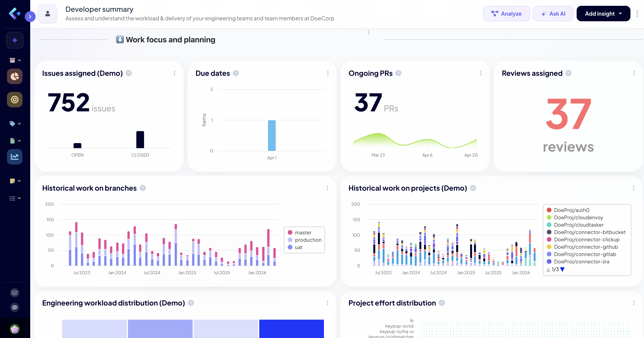644x338 pixels.
Task: Click the person icon beside Developer summary
Action: click(x=47, y=14)
